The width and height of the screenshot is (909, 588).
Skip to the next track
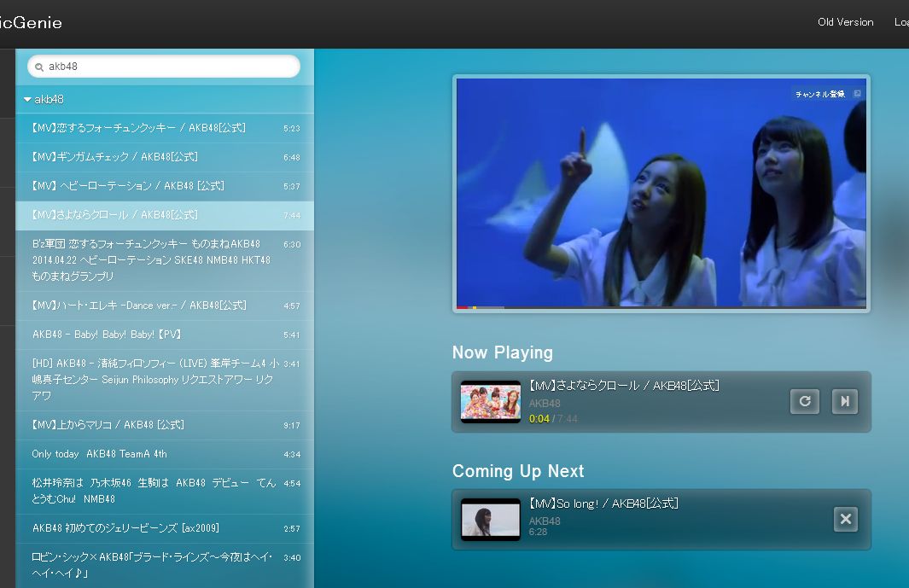coord(845,401)
